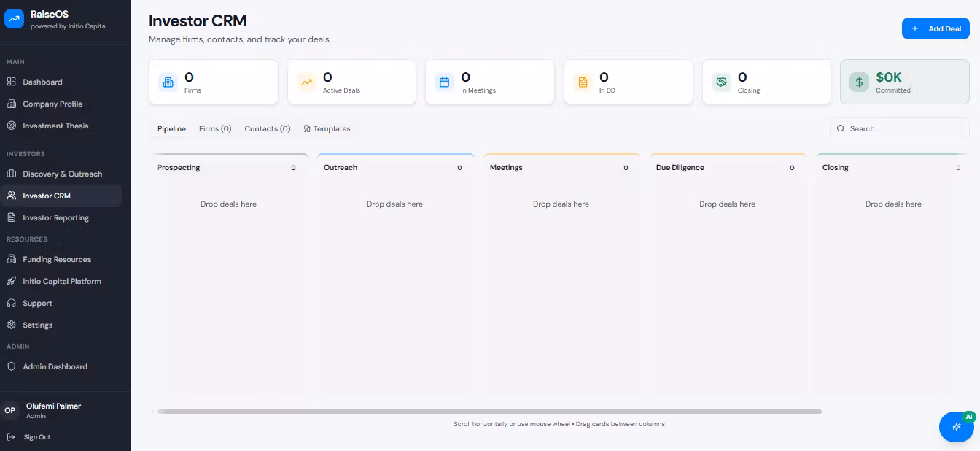Image resolution: width=980 pixels, height=451 pixels.
Task: Open the floating AI assistant button
Action: [957, 427]
